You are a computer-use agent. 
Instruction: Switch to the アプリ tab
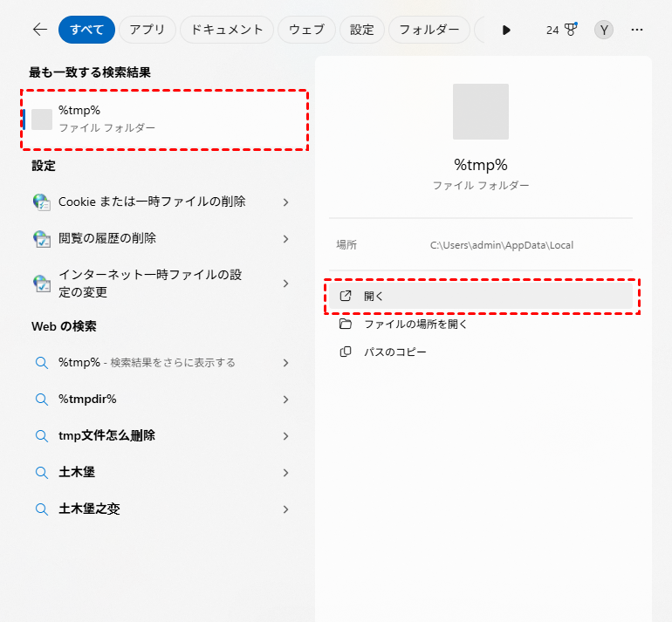tap(147, 30)
